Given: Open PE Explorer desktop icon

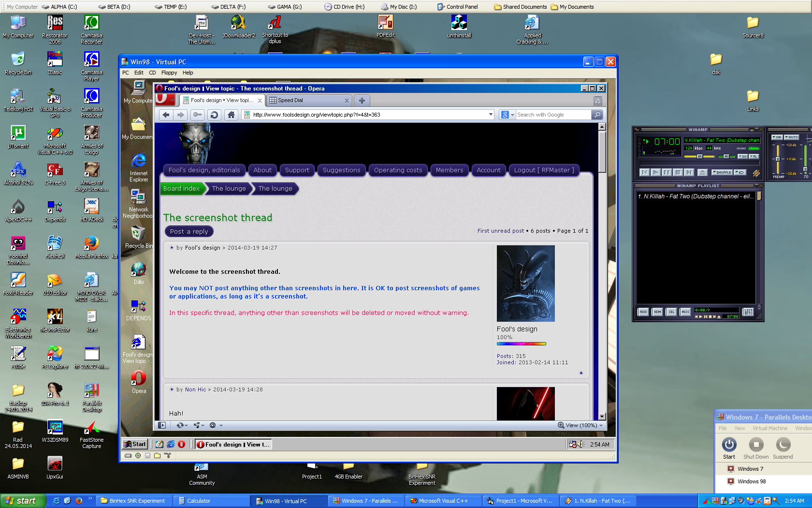Looking at the screenshot, I should pos(55,358).
